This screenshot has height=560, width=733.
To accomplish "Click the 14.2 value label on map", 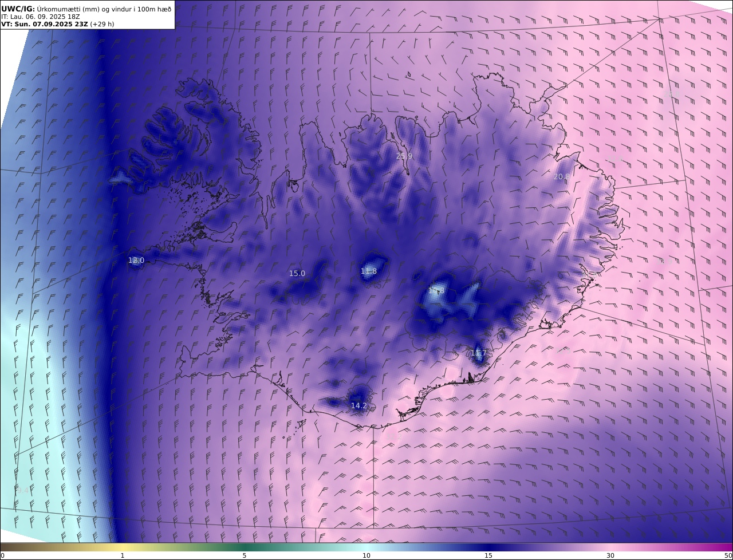I will pos(359,405).
